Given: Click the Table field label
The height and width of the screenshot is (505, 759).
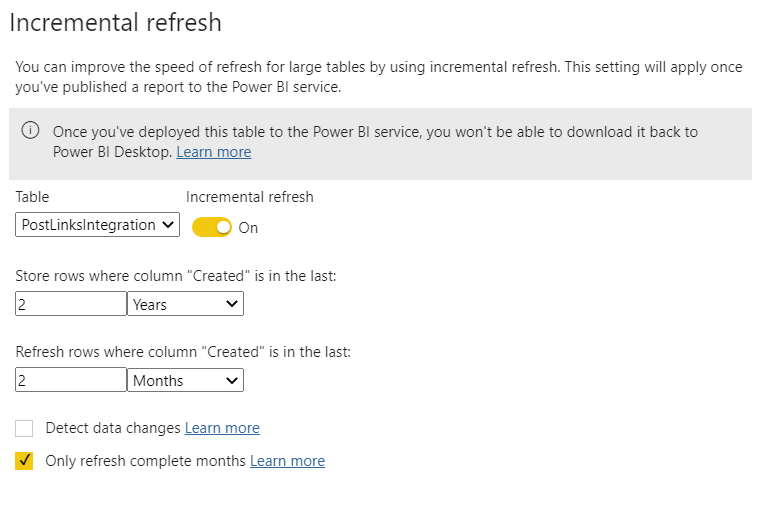Looking at the screenshot, I should 32,197.
